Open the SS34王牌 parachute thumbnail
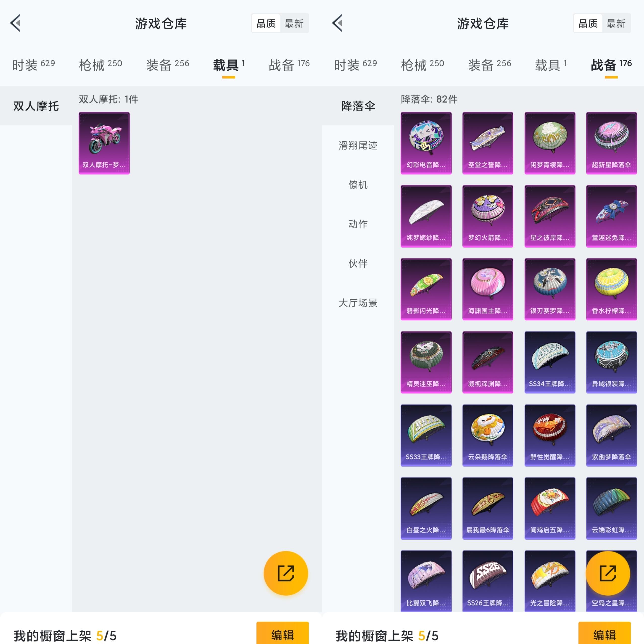The height and width of the screenshot is (644, 644). pos(550,362)
